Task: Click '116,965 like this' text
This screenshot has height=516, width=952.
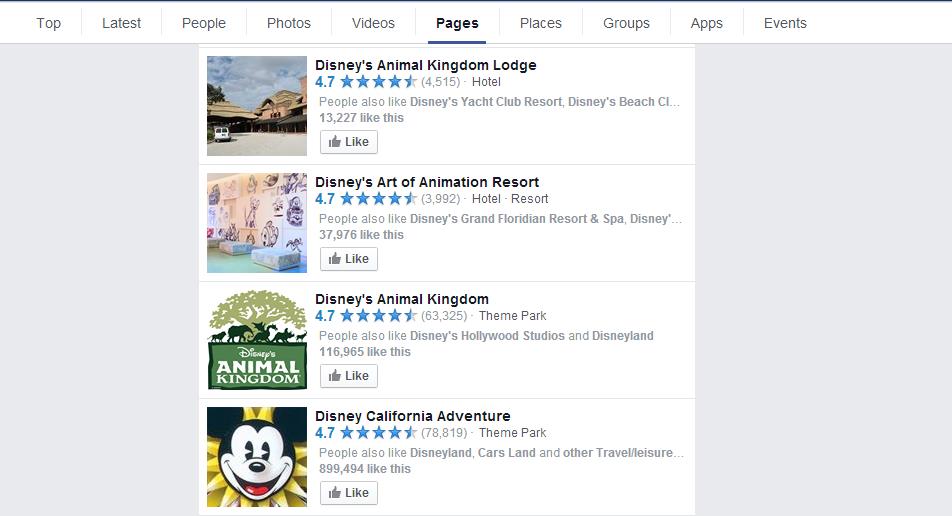Action: (x=365, y=353)
